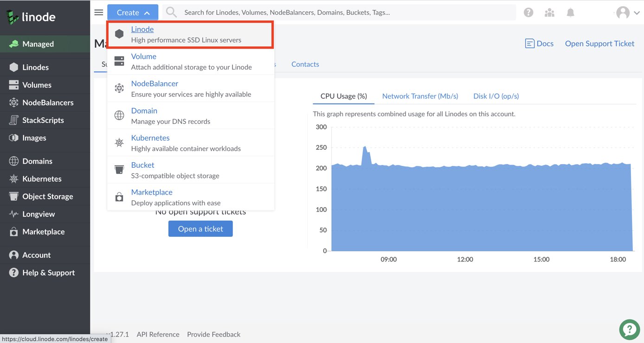The height and width of the screenshot is (343, 644).
Task: Open StackScripts in the sidebar
Action: [43, 120]
